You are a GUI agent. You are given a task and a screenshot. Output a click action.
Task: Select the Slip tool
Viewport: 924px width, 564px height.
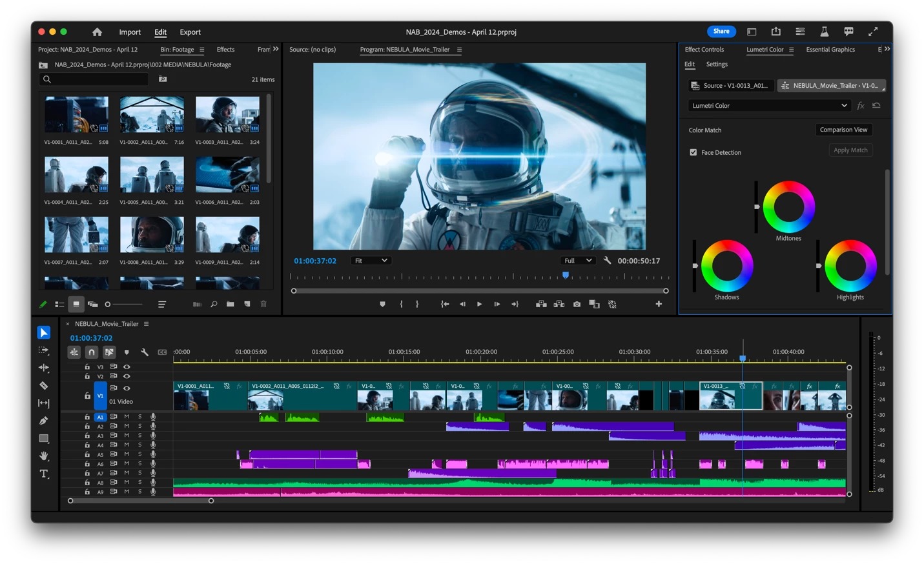pos(43,403)
